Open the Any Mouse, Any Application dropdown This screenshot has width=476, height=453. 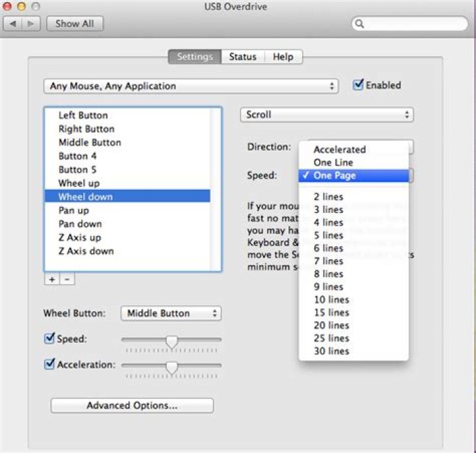[x=191, y=86]
